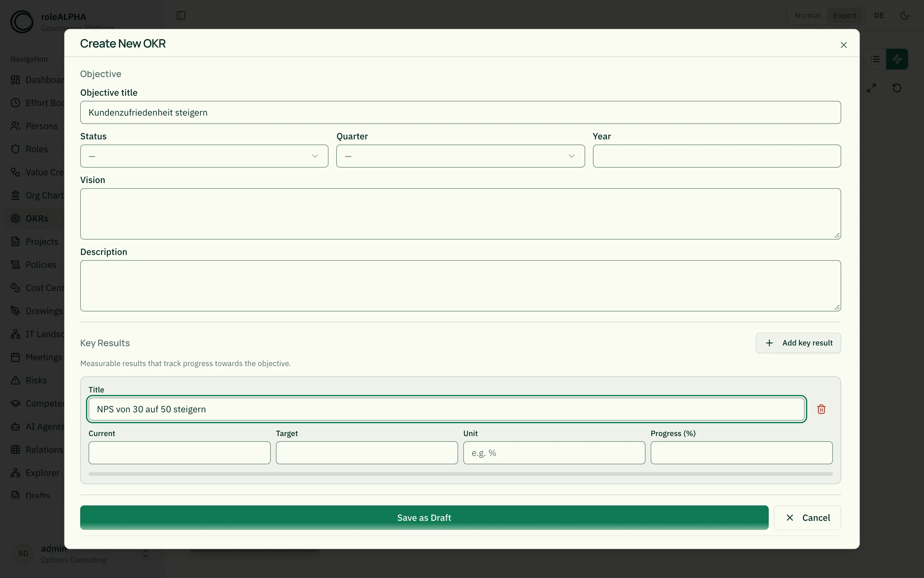Switch to list view icon

[x=875, y=59]
